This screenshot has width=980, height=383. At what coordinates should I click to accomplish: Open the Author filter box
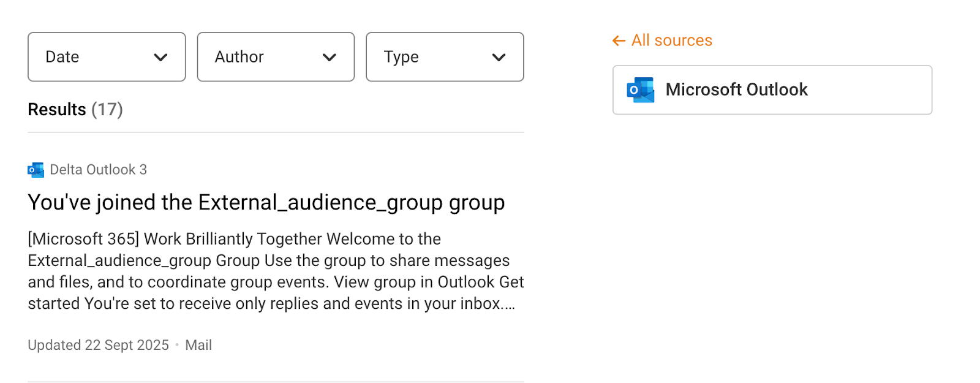tap(263, 57)
